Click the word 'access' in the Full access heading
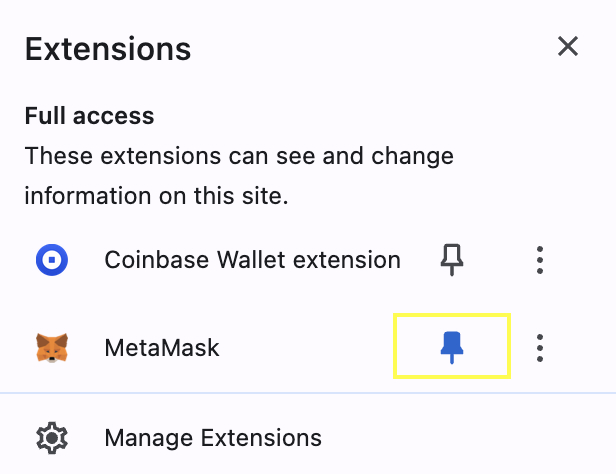The width and height of the screenshot is (616, 474). tap(114, 117)
